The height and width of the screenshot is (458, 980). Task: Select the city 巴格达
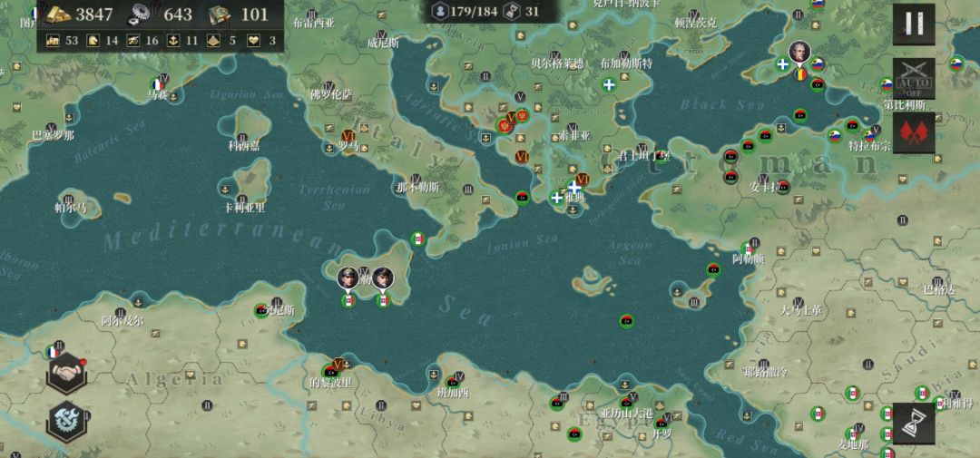[940, 290]
